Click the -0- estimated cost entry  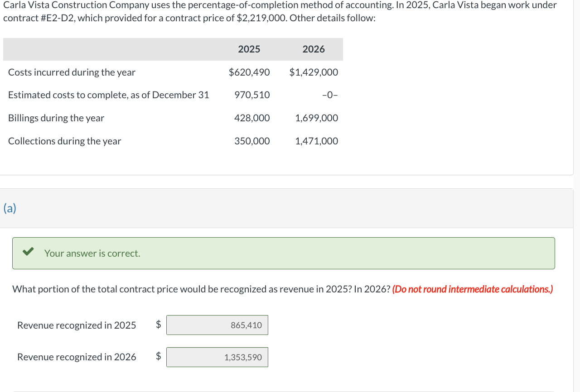pos(330,95)
